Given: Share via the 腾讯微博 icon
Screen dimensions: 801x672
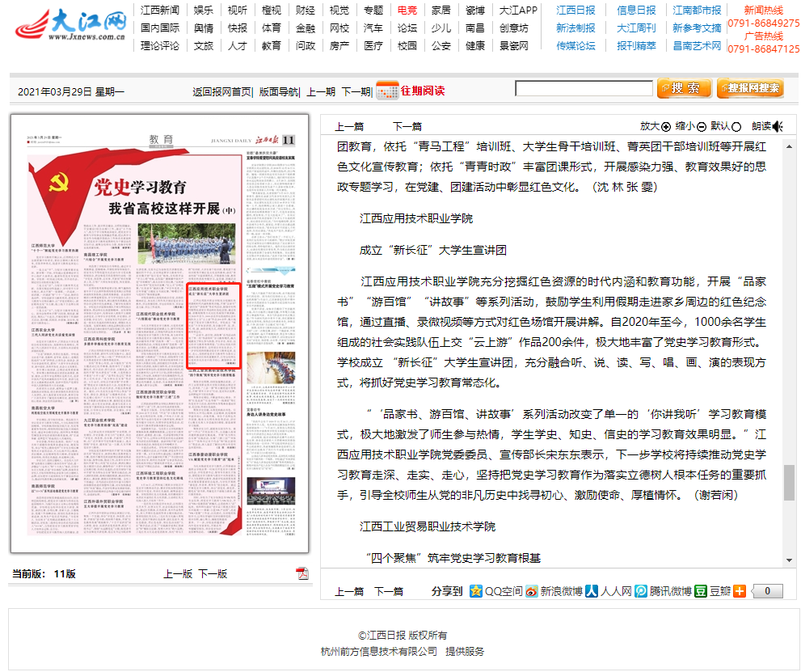Looking at the screenshot, I should (x=641, y=591).
